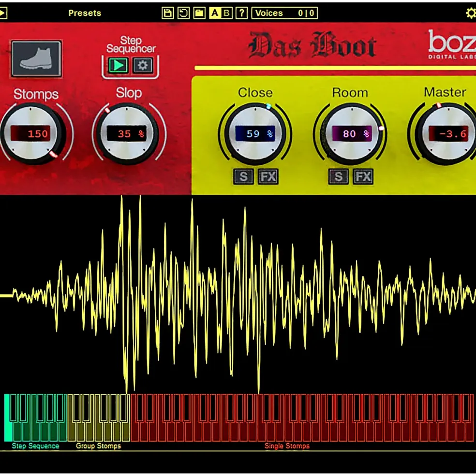This screenshot has width=476, height=476.
Task: Toggle FX for the Room mic
Action: point(363,176)
